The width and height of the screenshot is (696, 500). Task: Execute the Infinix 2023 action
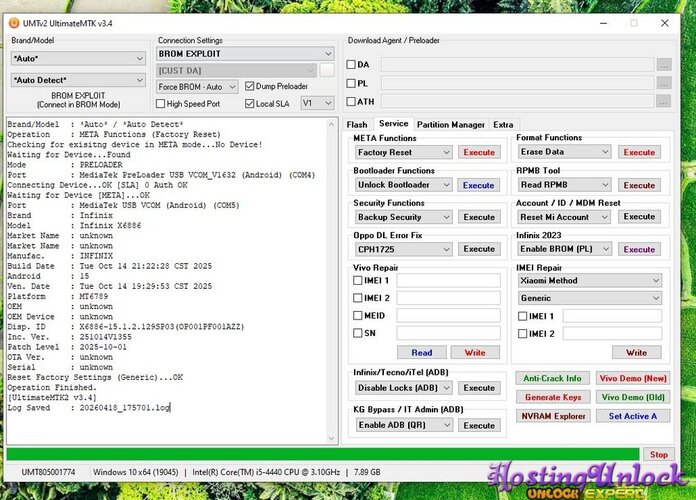click(639, 250)
